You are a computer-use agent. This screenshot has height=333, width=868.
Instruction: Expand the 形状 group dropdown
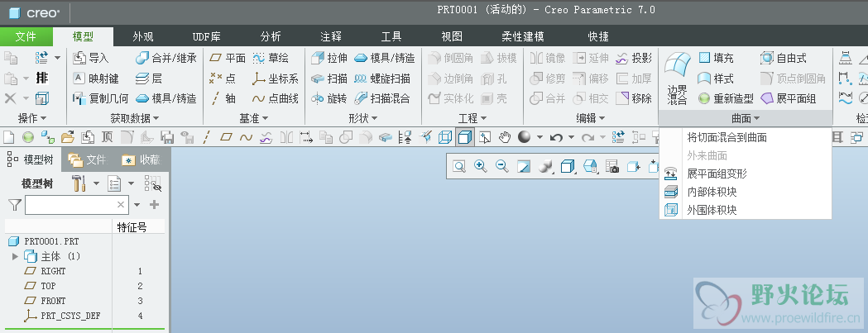click(363, 118)
